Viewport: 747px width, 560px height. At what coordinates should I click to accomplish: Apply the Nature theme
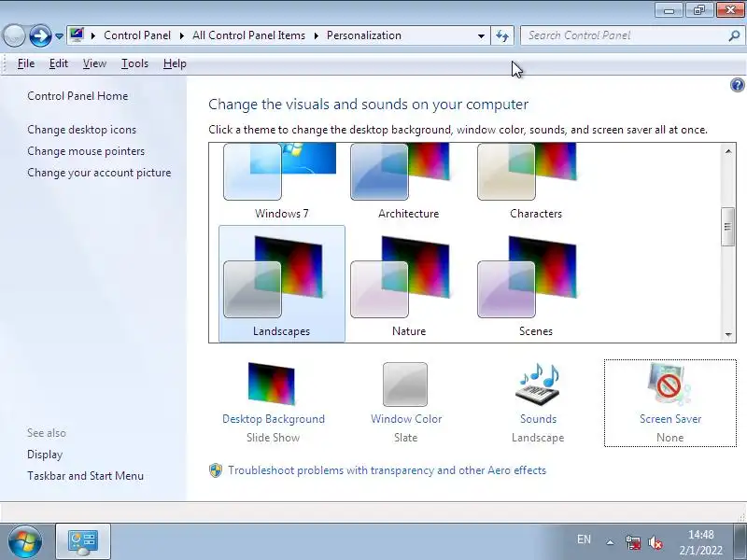[408, 284]
